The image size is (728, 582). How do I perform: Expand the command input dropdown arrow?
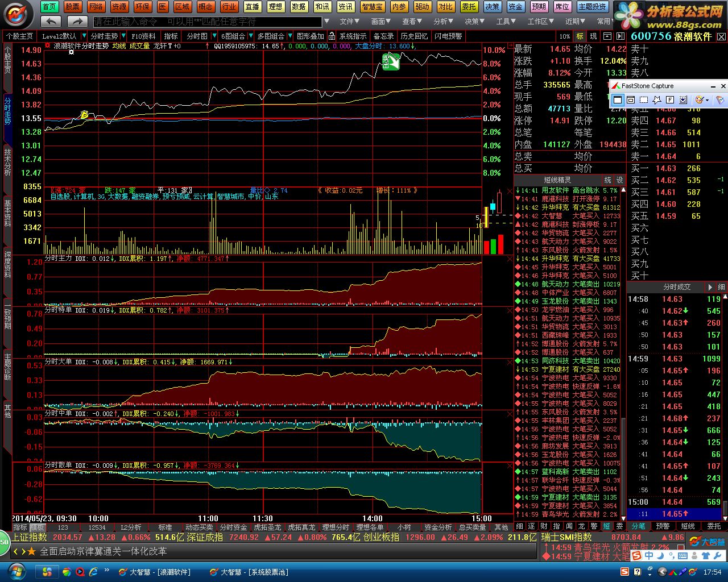pyautogui.click(x=326, y=22)
